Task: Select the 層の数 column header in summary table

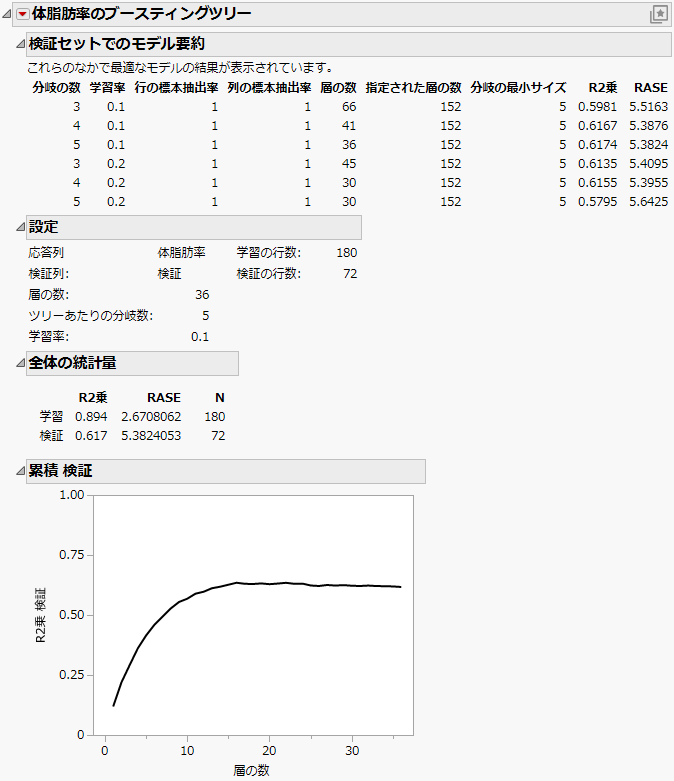Action: pyautogui.click(x=338, y=88)
